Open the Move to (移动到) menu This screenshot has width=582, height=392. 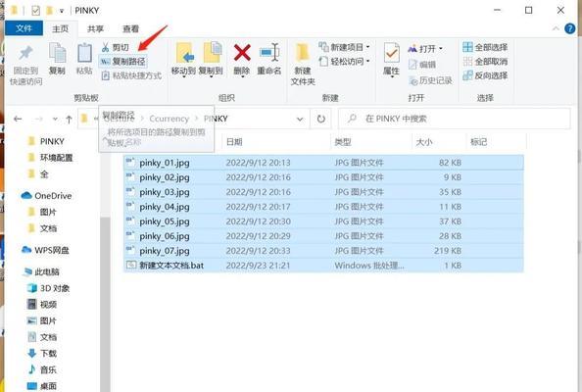coord(183,60)
